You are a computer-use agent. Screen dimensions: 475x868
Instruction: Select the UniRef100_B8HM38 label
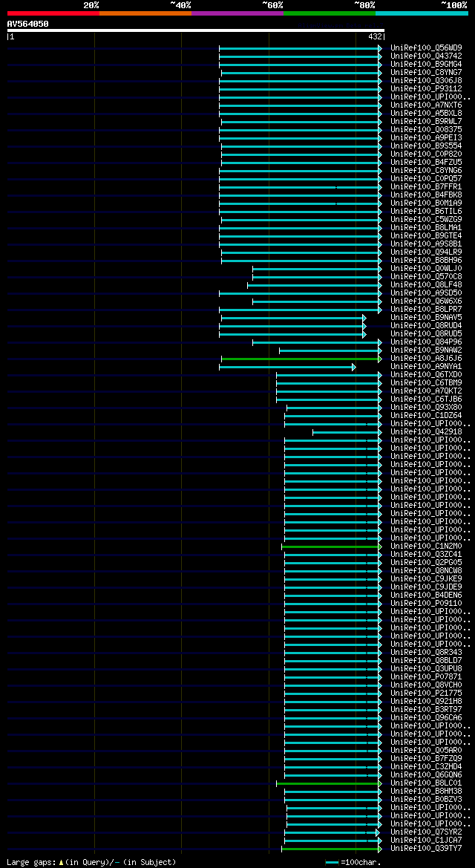click(x=426, y=791)
